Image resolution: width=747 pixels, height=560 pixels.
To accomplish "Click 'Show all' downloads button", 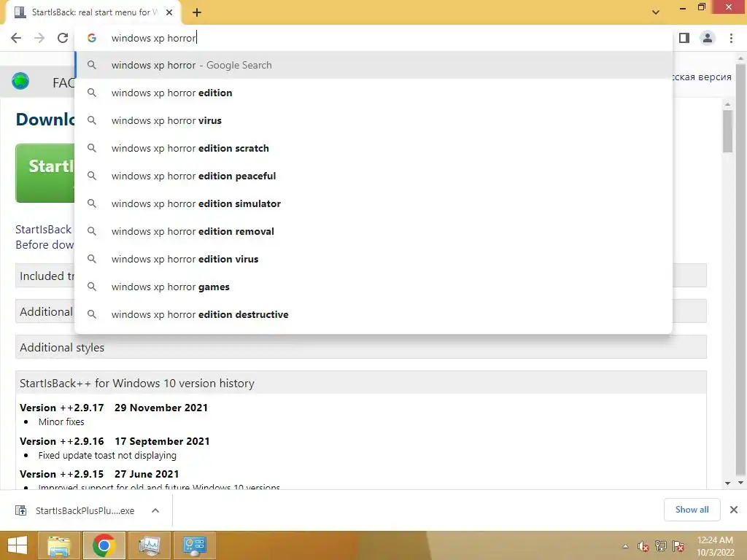I will click(x=692, y=510).
